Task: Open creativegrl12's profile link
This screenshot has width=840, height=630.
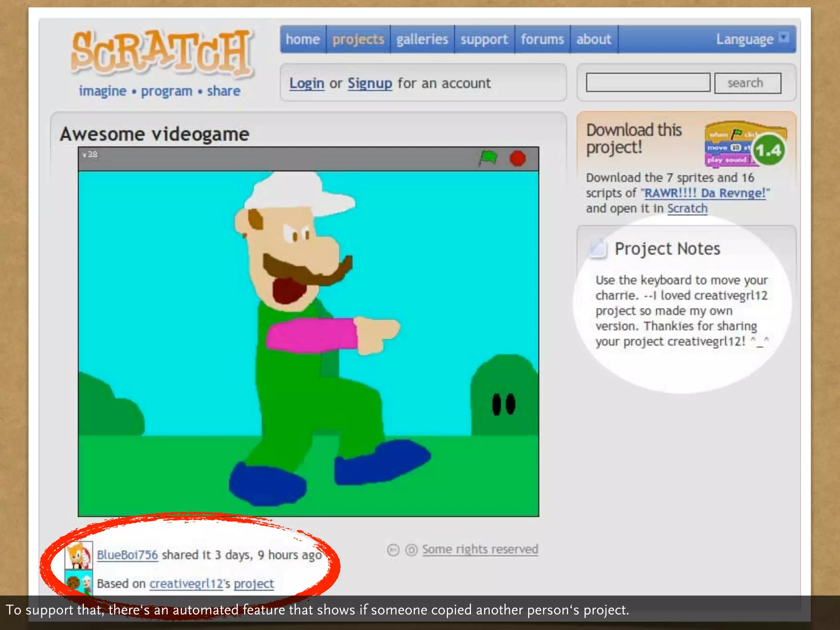Action: [186, 584]
